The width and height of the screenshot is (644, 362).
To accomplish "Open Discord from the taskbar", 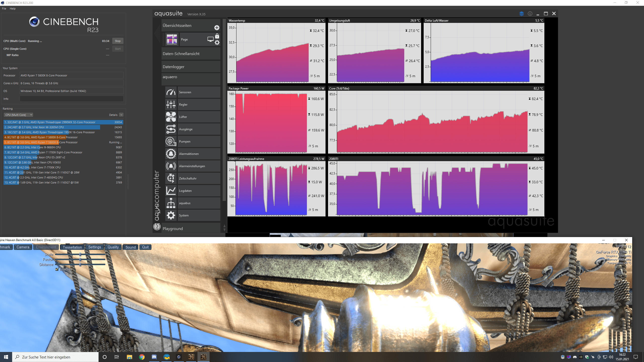I will (154, 357).
